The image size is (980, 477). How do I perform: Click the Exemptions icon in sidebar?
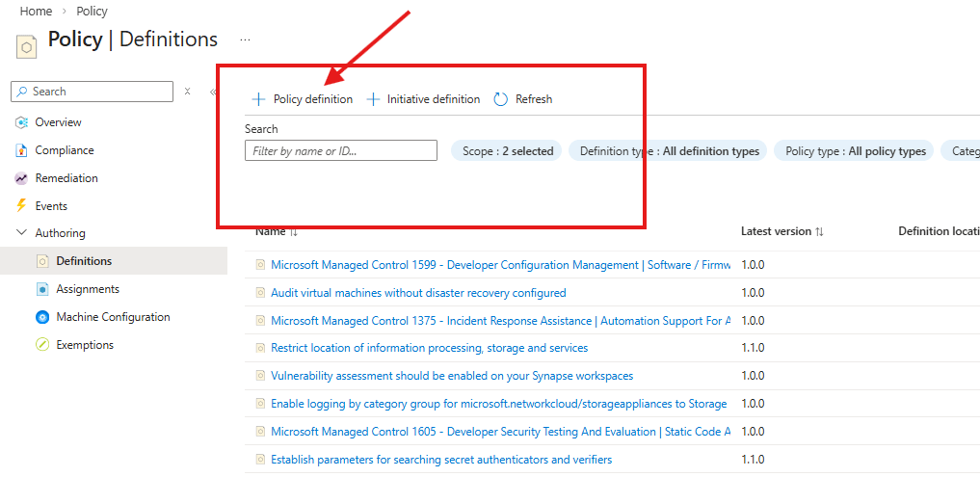click(42, 345)
